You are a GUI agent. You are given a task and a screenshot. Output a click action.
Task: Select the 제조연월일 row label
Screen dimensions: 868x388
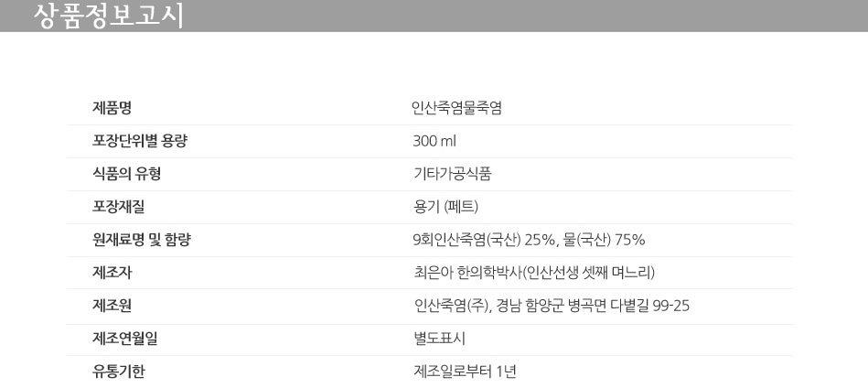(125, 339)
